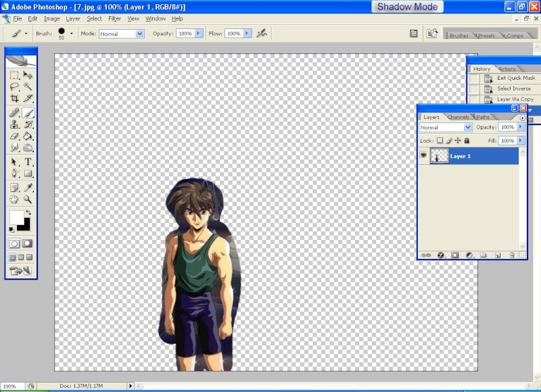Toggle lock all
The height and width of the screenshot is (392, 541).
(x=467, y=141)
